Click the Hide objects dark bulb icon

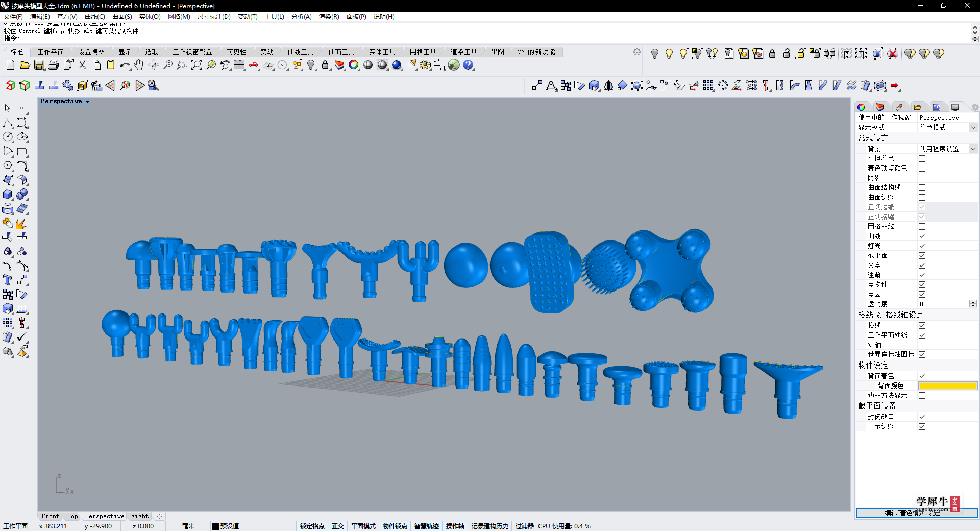tap(655, 54)
